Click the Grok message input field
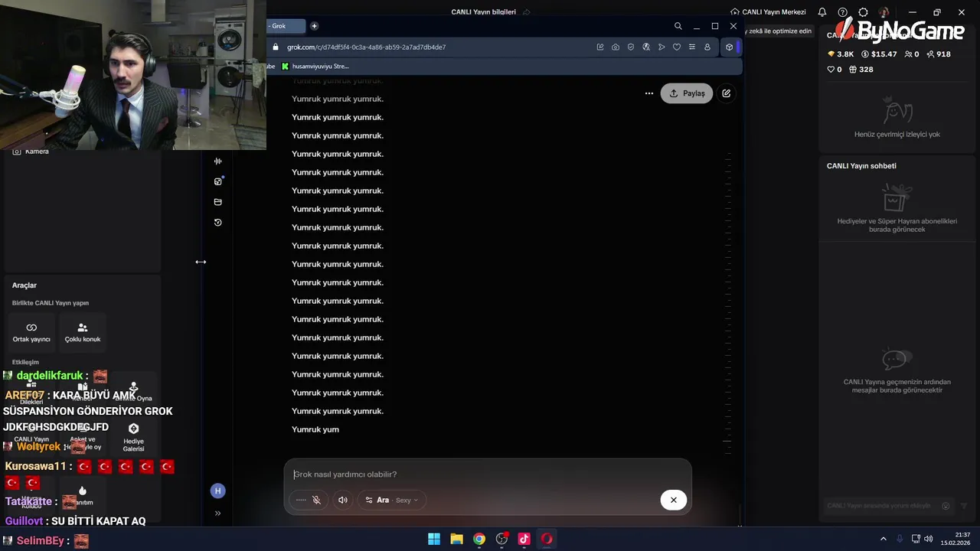Viewport: 980px width, 551px height. 487,474
